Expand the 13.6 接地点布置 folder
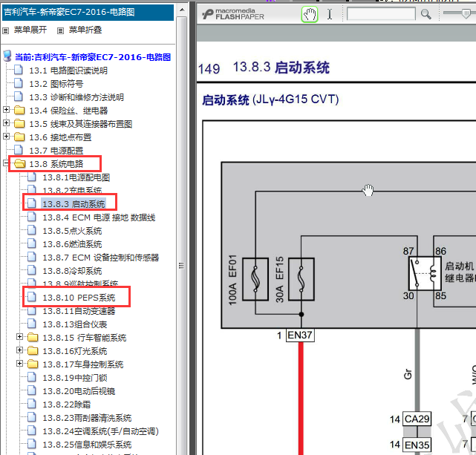 pos(6,137)
